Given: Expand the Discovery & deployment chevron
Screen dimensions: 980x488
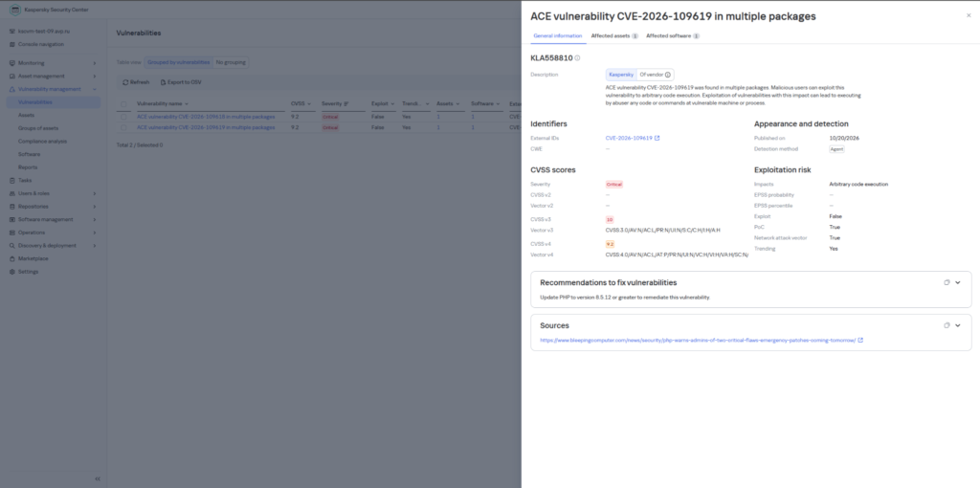Looking at the screenshot, I should [x=95, y=246].
